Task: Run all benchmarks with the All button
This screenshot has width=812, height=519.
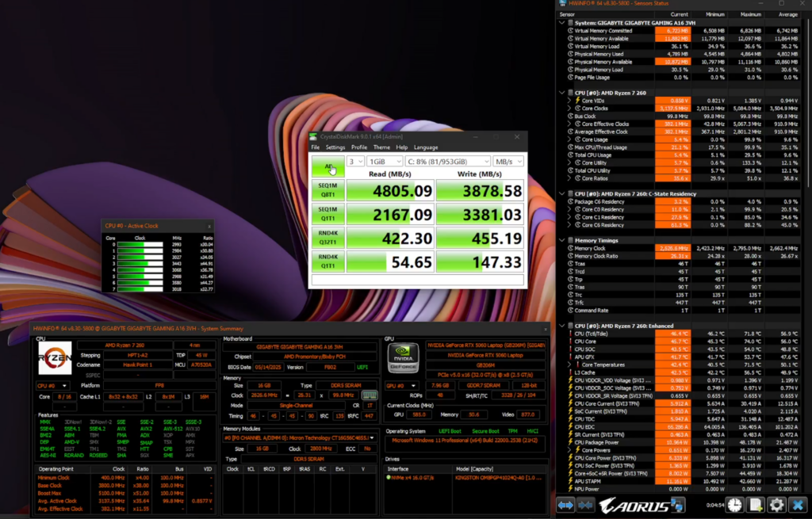Action: click(327, 166)
